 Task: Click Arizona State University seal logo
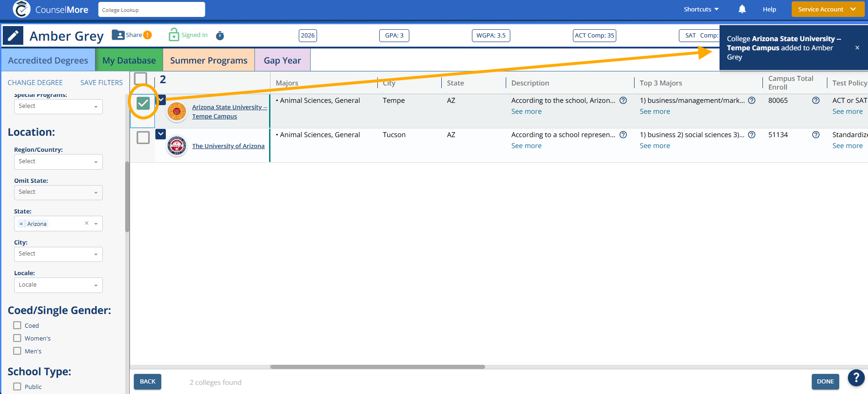177,112
